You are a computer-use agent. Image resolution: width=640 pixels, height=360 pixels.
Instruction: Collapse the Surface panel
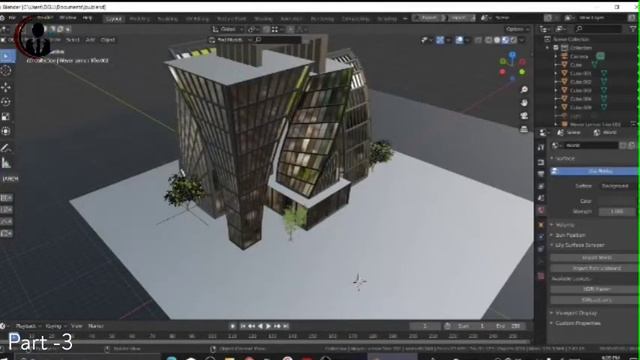click(x=564, y=158)
